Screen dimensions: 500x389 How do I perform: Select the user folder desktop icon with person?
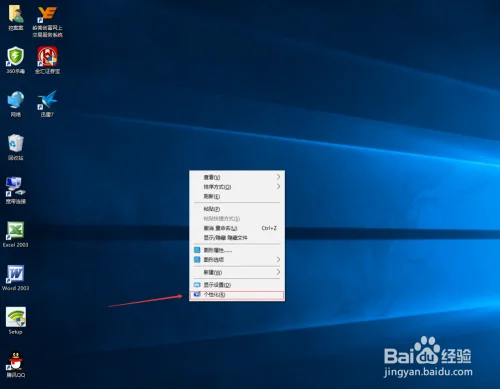[x=16, y=18]
